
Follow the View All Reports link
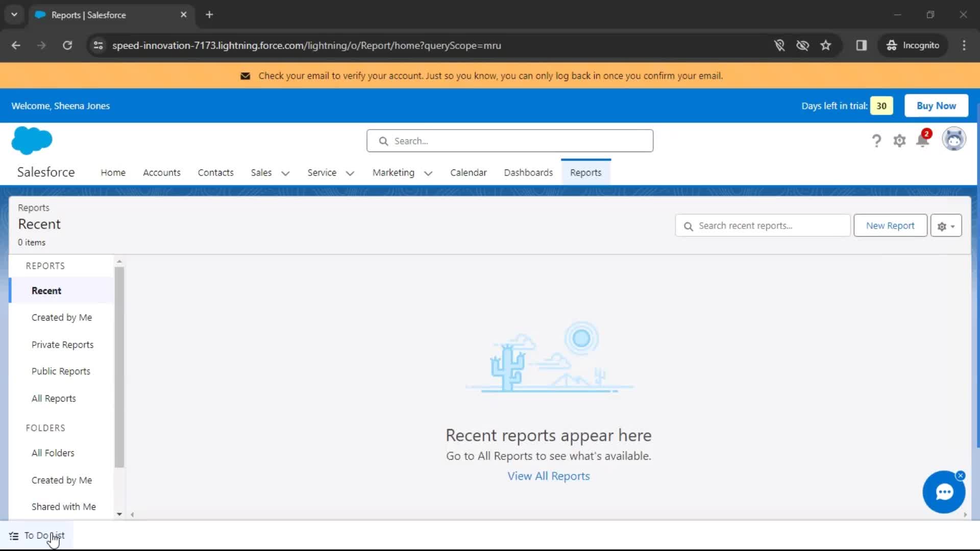coord(548,476)
